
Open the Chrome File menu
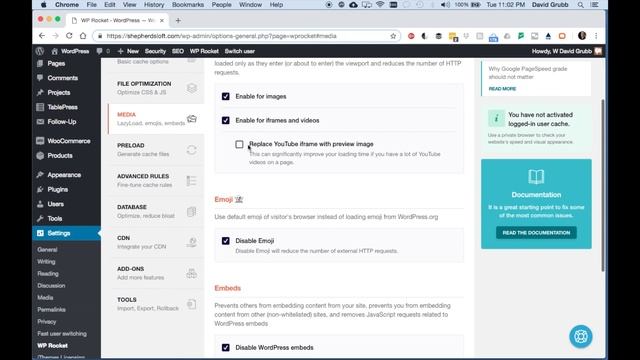[92, 5]
